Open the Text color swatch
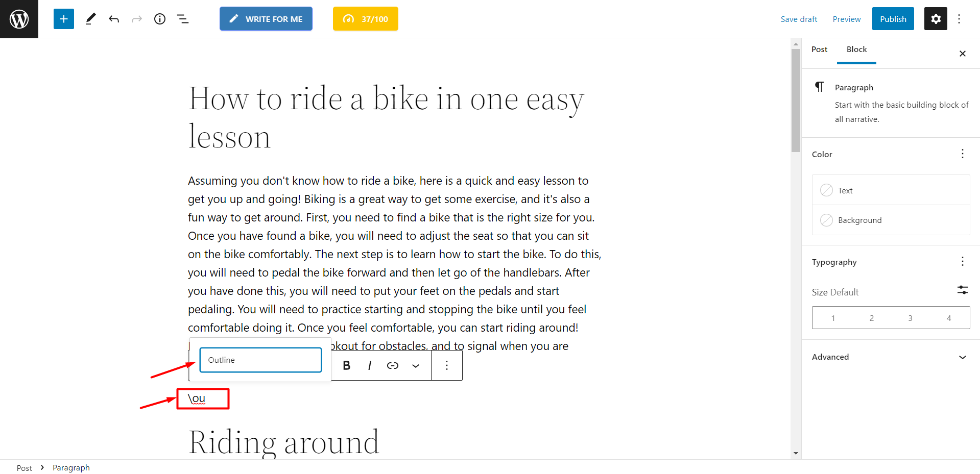The width and height of the screenshot is (980, 474). pyautogui.click(x=891, y=190)
